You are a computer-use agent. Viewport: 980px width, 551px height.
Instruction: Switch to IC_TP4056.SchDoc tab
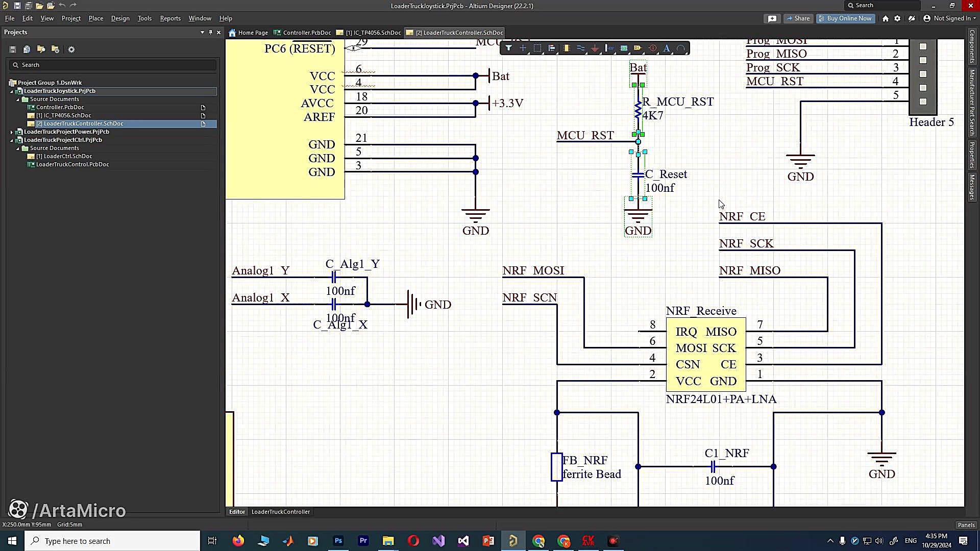pos(369,33)
